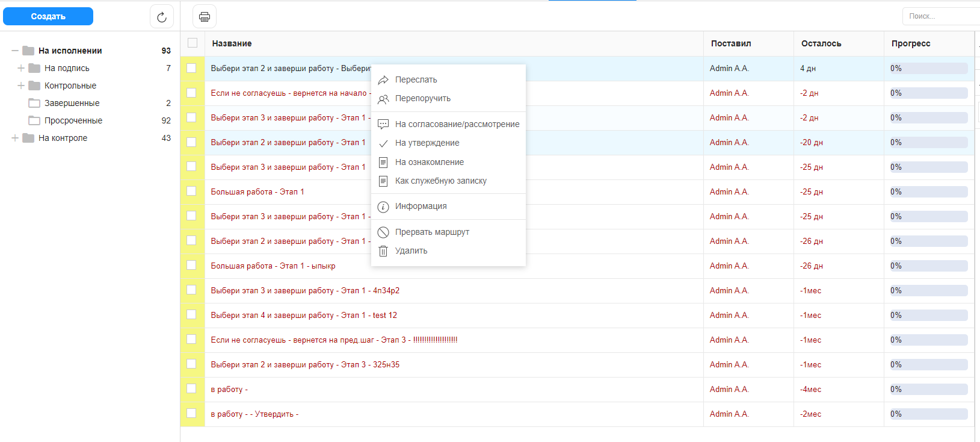This screenshot has width=980, height=442.
Task: Click the Переслать arrow icon in the context menu
Action: 383,80
